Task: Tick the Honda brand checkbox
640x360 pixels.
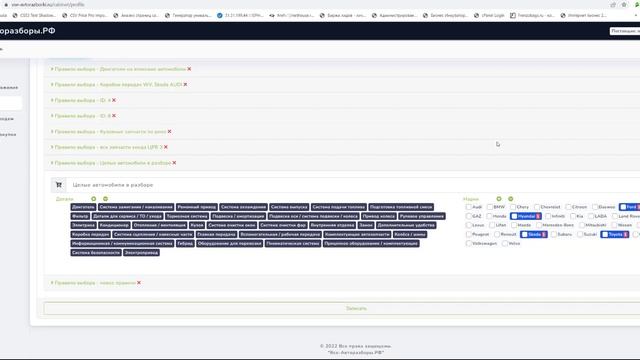Action: (x=489, y=216)
